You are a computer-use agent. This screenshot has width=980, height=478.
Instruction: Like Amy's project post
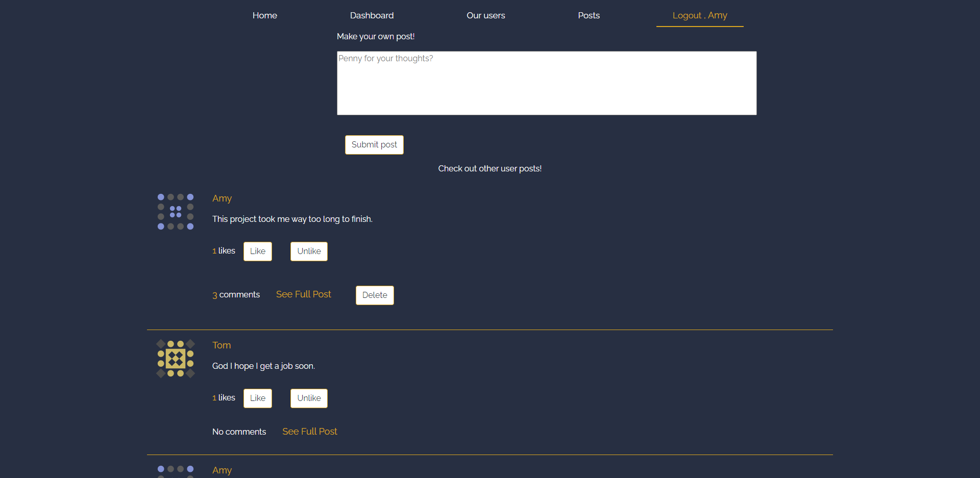[258, 251]
